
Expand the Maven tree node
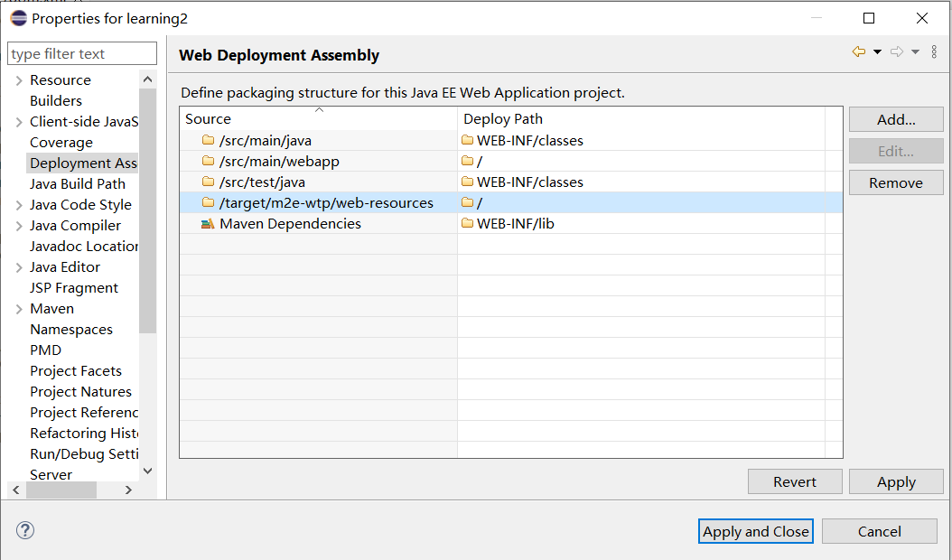click(19, 309)
